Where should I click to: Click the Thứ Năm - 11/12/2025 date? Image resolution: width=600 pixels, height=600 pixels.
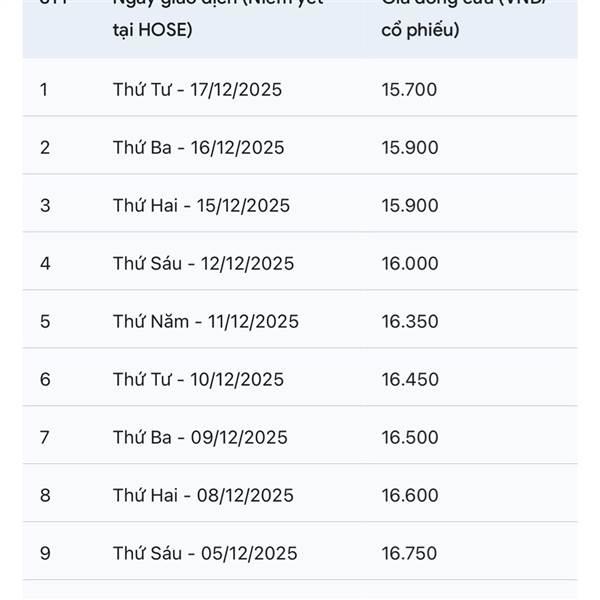pos(205,322)
